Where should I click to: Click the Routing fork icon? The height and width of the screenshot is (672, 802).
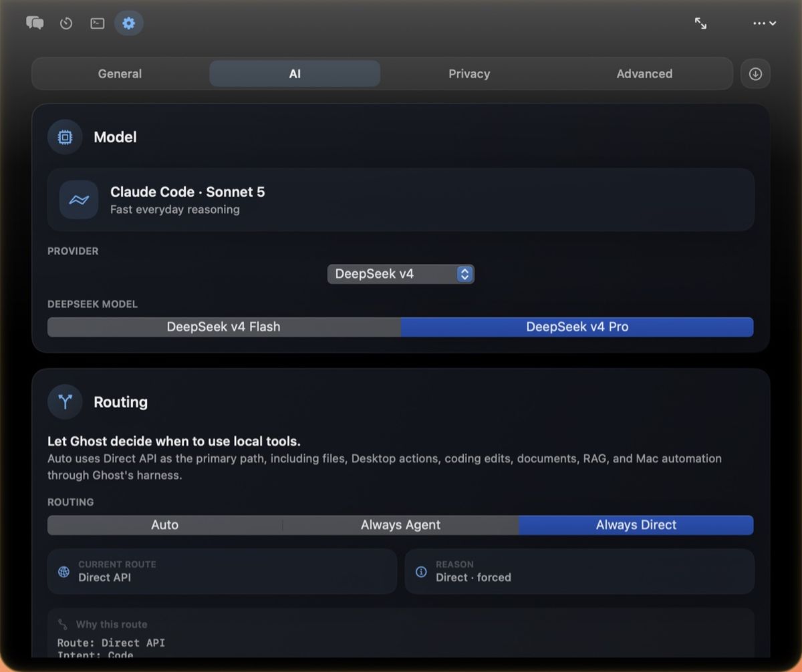65,401
